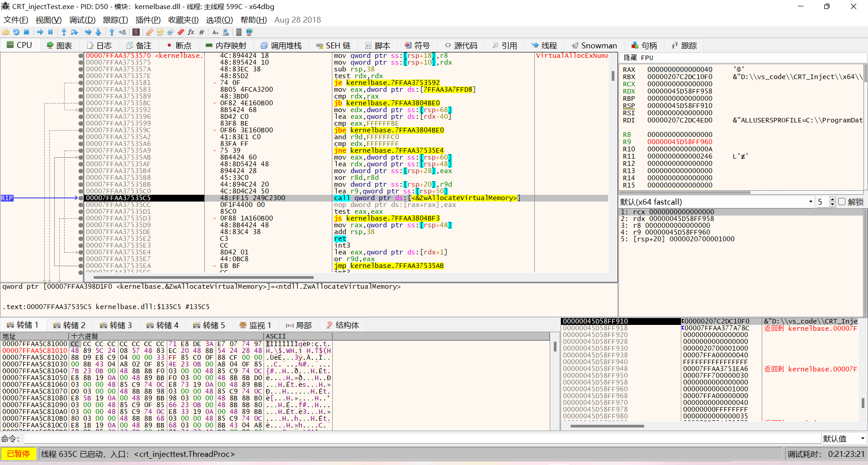Switch to the 断点 tab

point(179,46)
